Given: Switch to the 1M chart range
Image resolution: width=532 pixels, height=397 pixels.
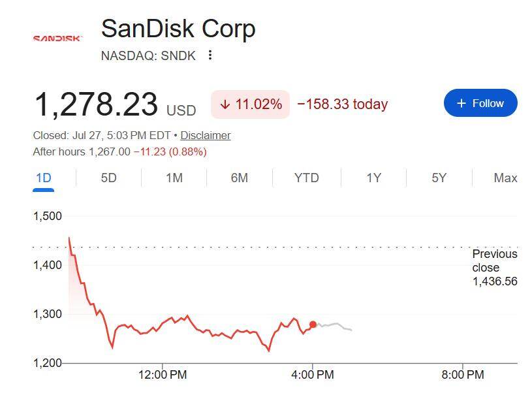Looking at the screenshot, I should point(174,178).
